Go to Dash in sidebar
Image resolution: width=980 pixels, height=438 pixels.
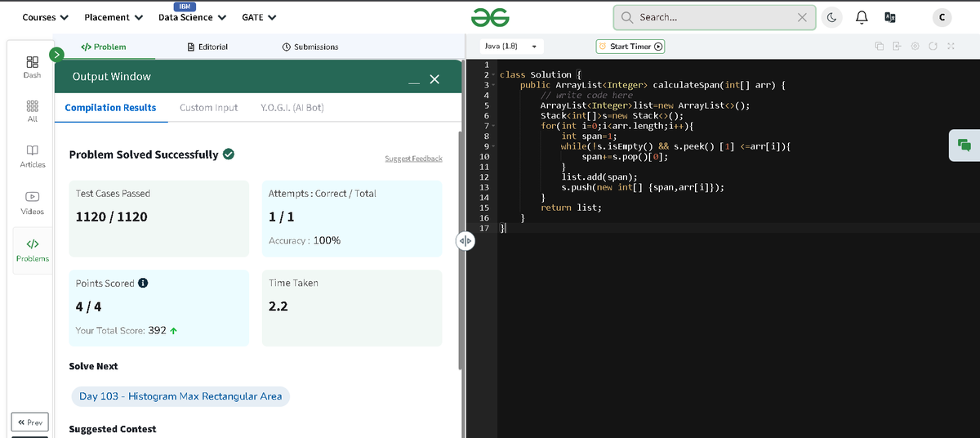point(32,67)
